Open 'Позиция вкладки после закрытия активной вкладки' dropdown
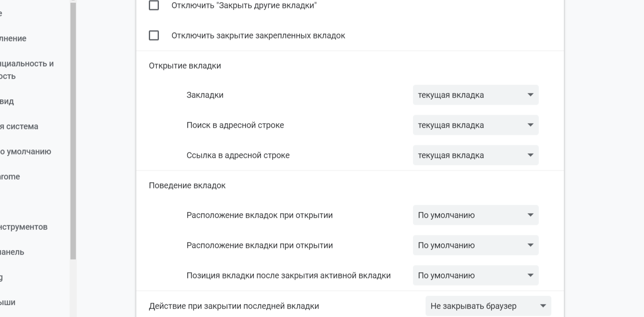Screen dimensions: 644x317 tap(475, 276)
